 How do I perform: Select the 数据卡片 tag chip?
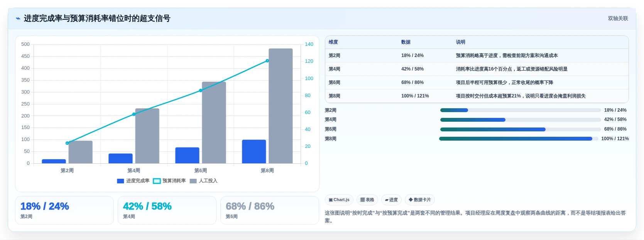click(x=420, y=200)
